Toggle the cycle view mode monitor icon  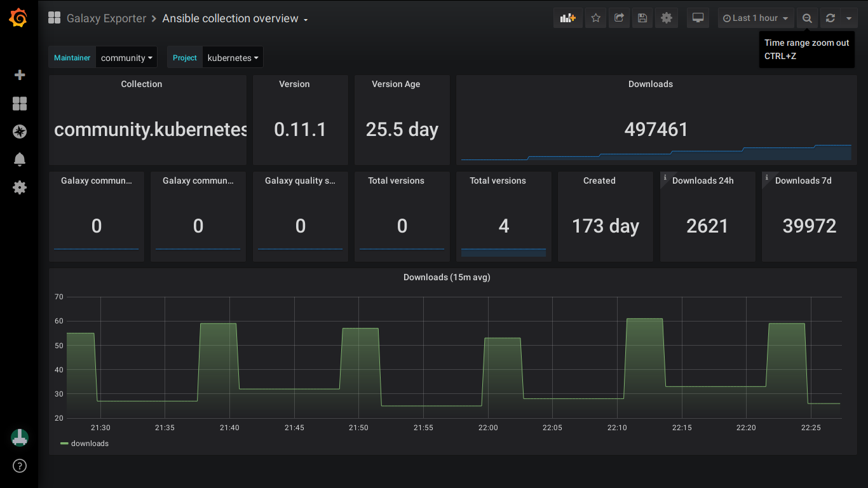(698, 18)
